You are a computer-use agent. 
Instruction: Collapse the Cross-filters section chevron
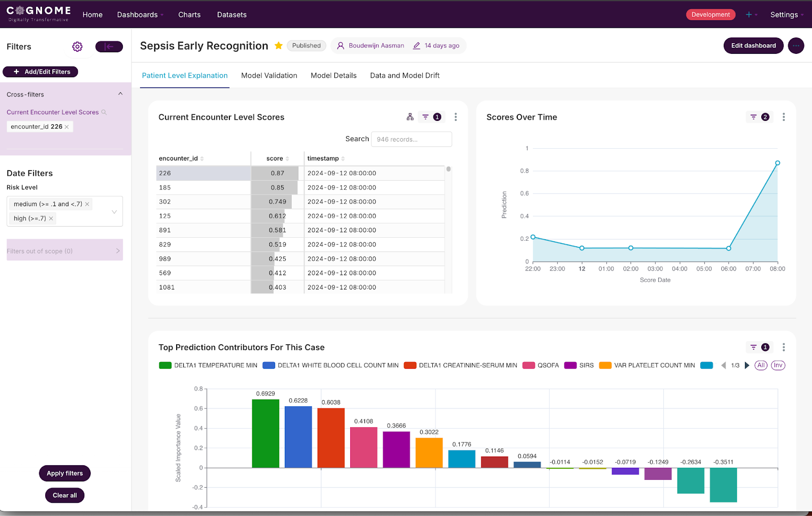120,94
